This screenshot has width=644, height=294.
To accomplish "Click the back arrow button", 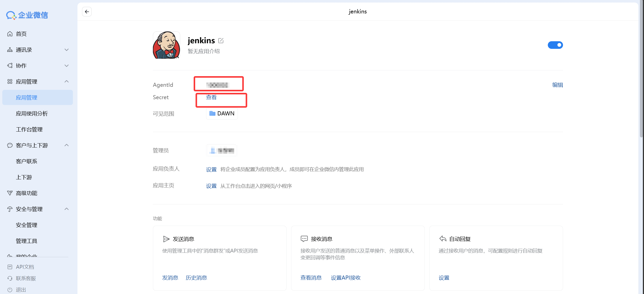I will [x=87, y=12].
